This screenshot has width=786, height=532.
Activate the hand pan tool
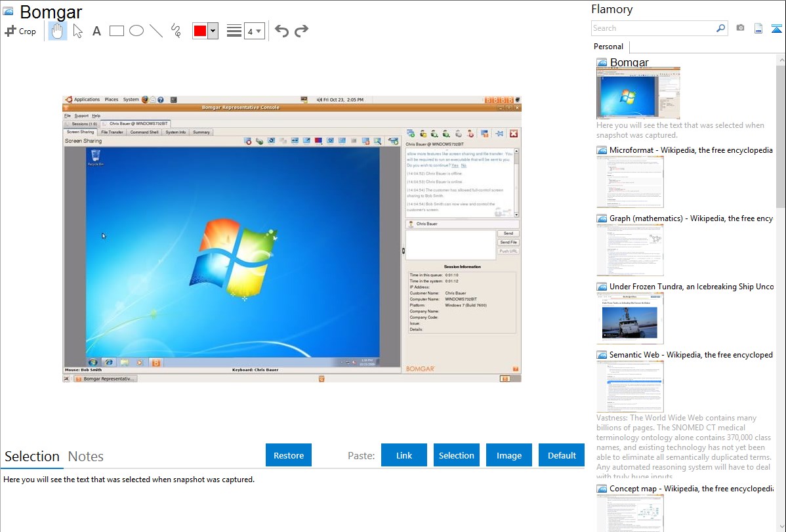pyautogui.click(x=57, y=31)
